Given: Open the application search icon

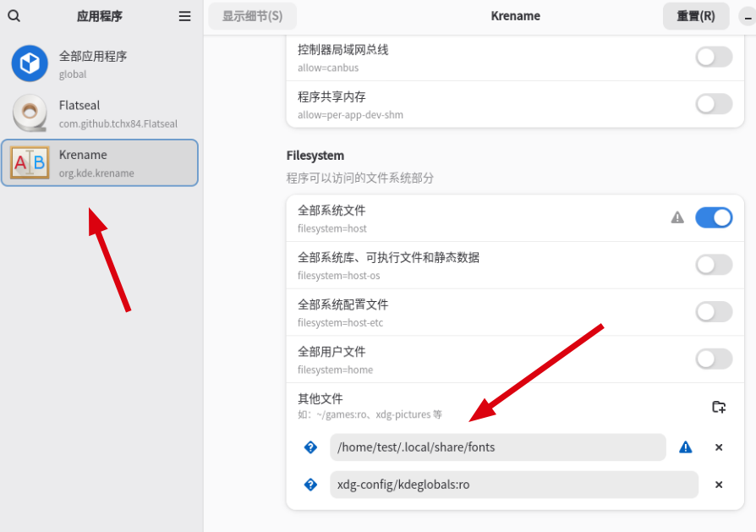Looking at the screenshot, I should click(14, 16).
